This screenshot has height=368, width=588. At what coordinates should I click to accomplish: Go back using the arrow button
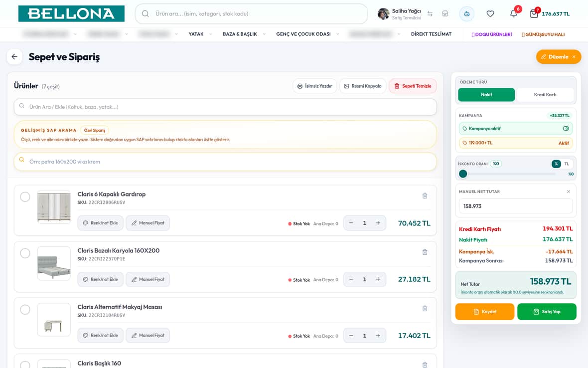14,57
